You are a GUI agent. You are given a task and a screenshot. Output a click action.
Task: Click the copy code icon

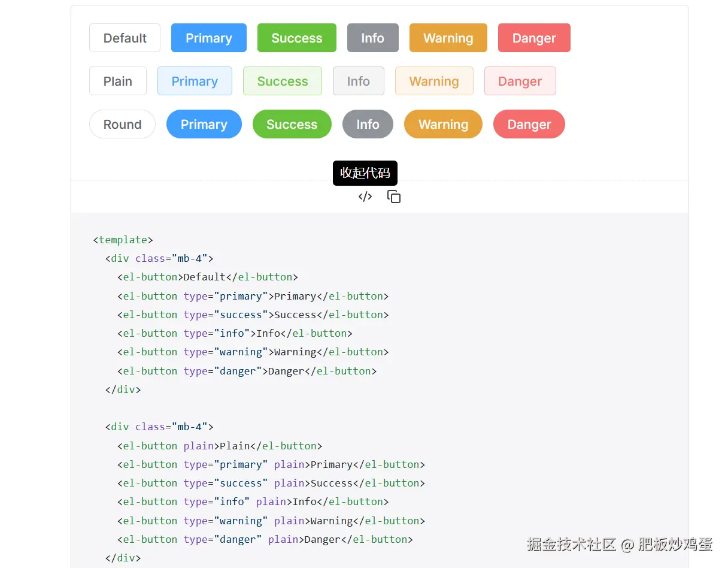pyautogui.click(x=393, y=197)
